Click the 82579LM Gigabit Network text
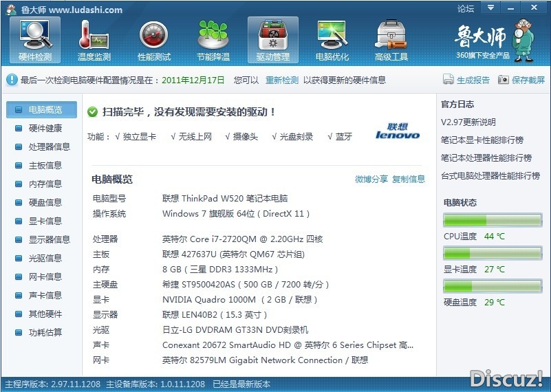The height and width of the screenshot is (392, 551). (266, 360)
